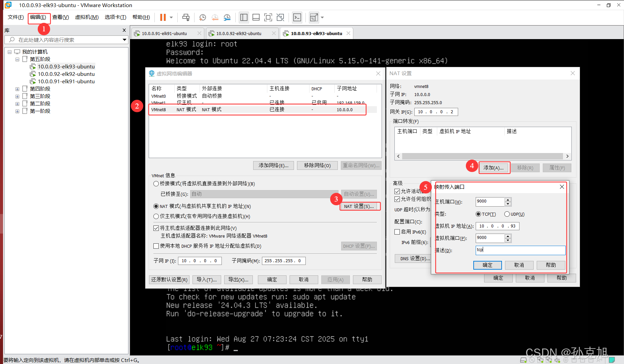Select 10.0.0.92-elk92-ubuntu in the library tree
624x364 pixels.
coord(66,74)
